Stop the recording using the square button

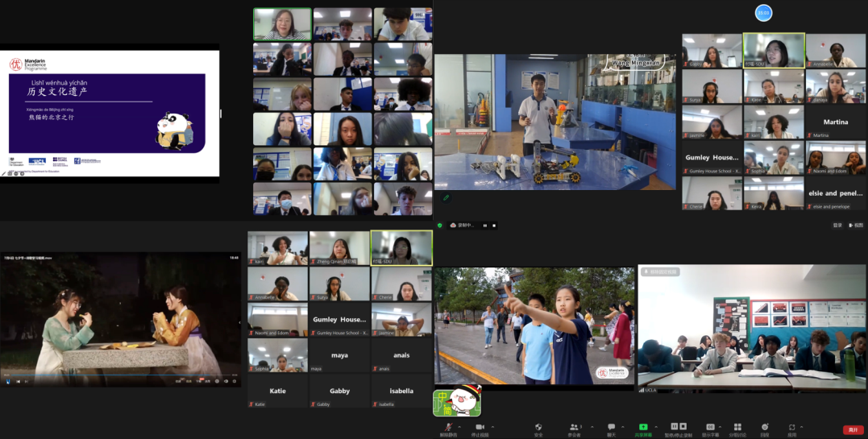494,226
